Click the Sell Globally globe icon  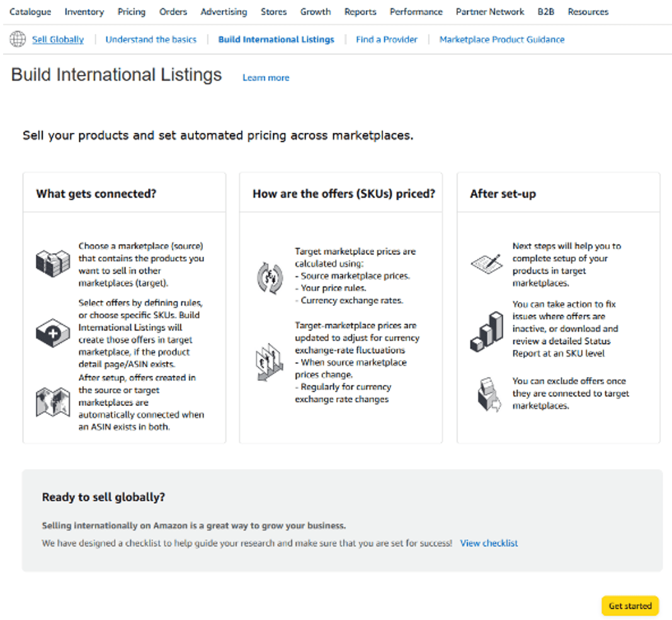point(18,39)
